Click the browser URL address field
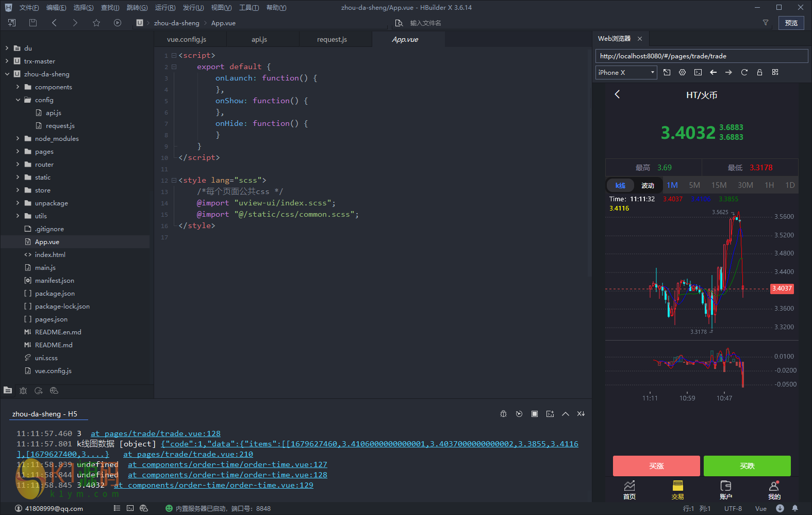812x515 pixels. (701, 56)
